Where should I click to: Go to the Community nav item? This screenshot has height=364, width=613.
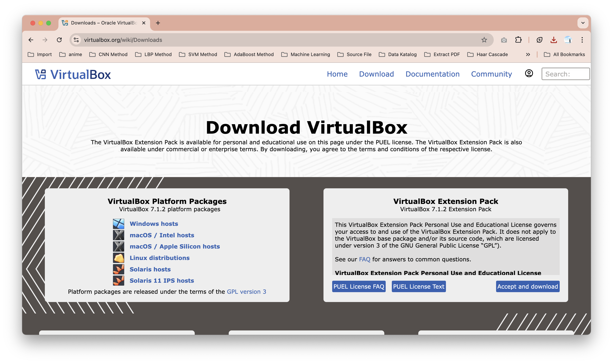pos(491,74)
